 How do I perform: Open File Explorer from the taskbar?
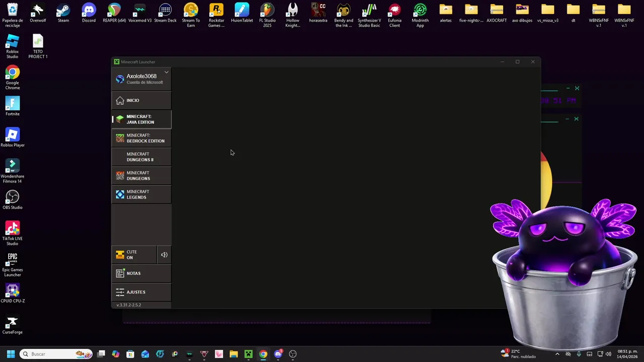pos(233,354)
